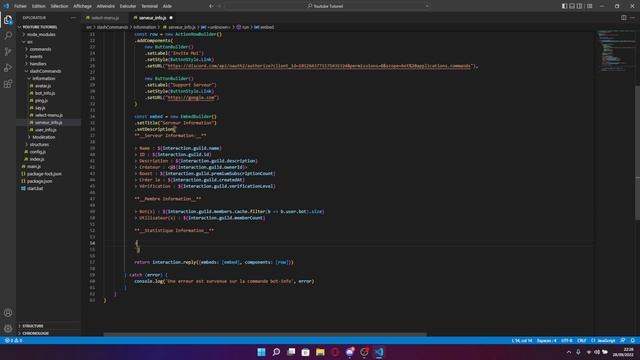Toggle the secondary sidebar layout icon
Viewport: 640px width, 360px height.
tap(580, 6)
